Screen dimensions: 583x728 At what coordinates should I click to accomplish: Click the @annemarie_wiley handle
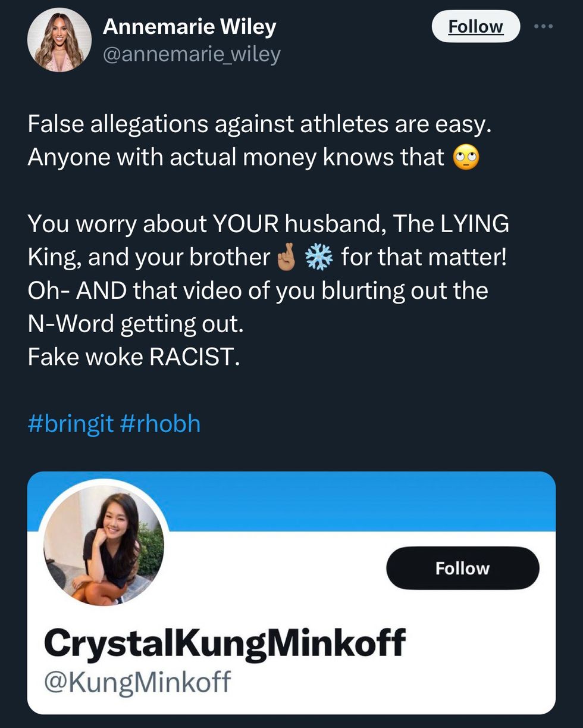[x=191, y=55]
